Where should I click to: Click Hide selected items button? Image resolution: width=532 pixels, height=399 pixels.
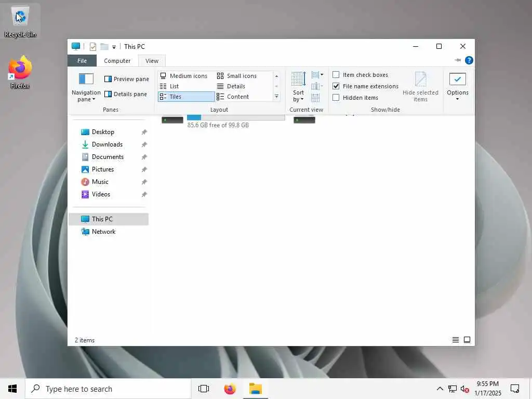tap(420, 87)
